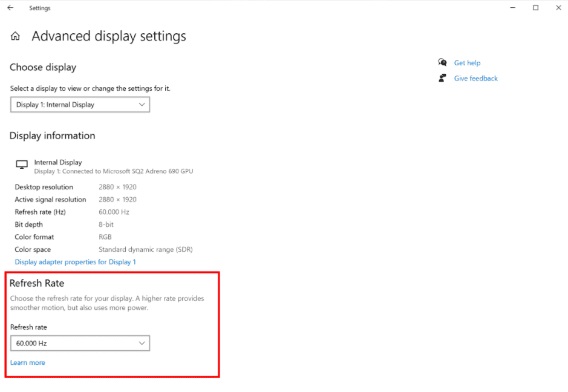Click the Standard dynamic range (SDR) value

point(146,250)
